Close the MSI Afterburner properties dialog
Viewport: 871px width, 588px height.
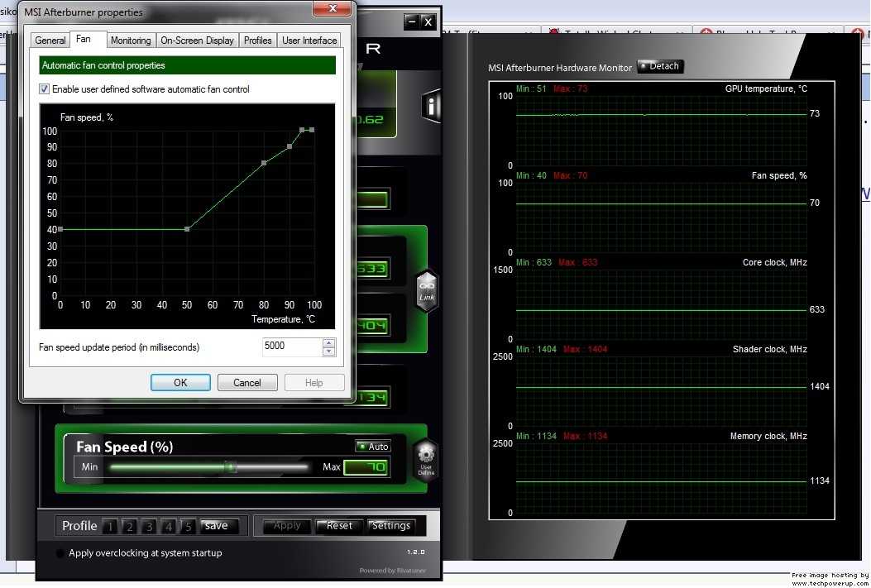tap(333, 8)
